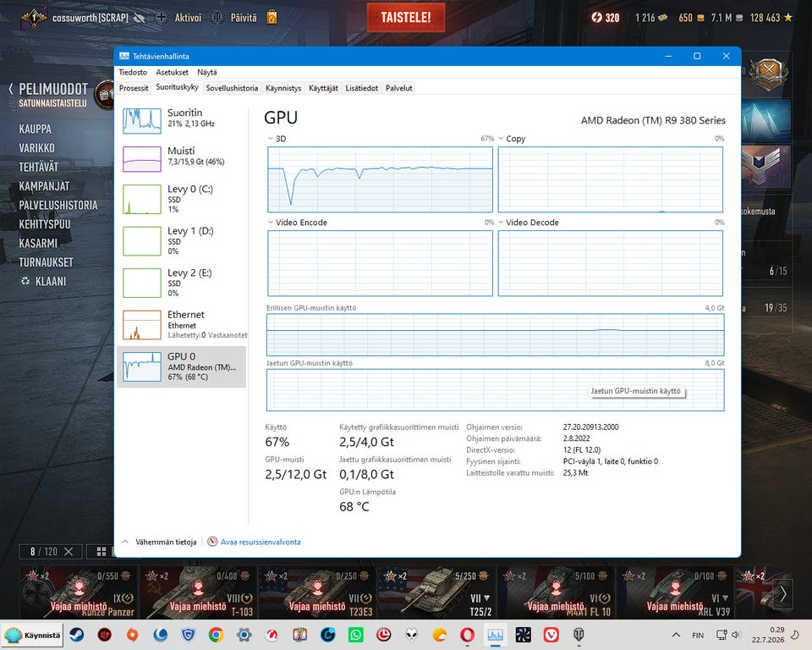This screenshot has width=812, height=650.
Task: Switch to the Sovellushistoria tab
Action: coord(232,88)
